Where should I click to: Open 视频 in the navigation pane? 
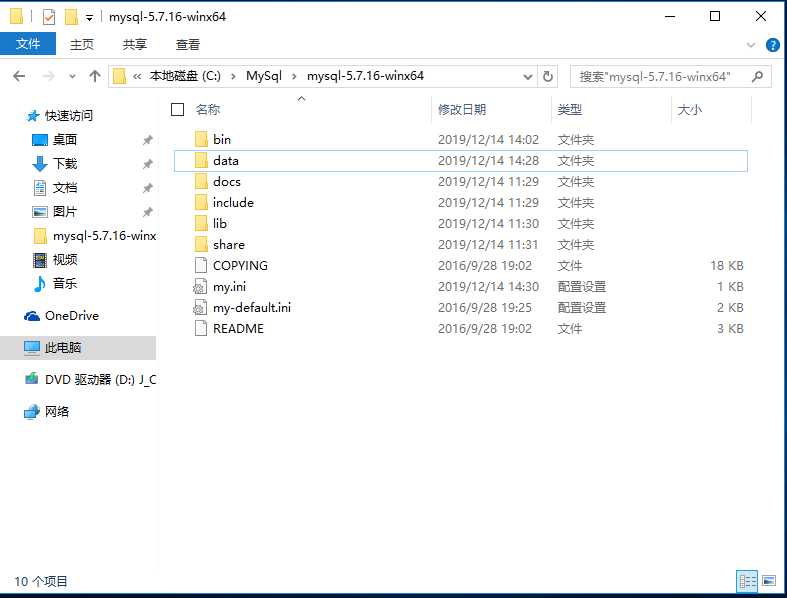[65, 260]
